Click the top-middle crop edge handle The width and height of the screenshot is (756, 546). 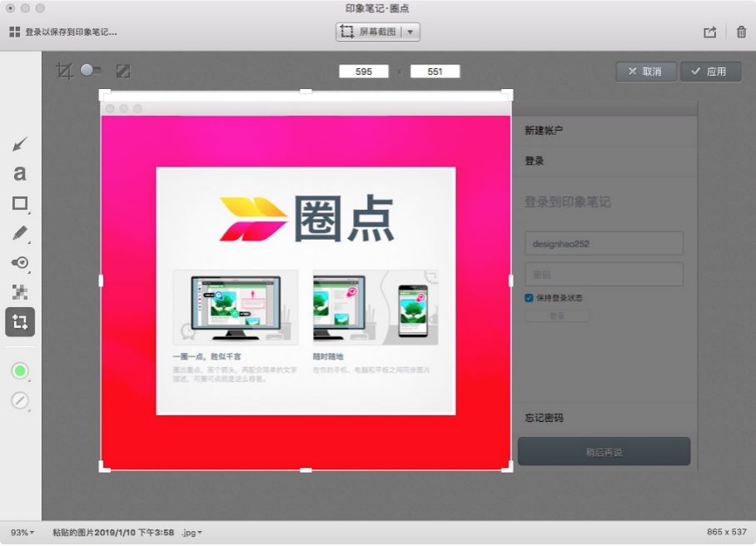pyautogui.click(x=306, y=91)
